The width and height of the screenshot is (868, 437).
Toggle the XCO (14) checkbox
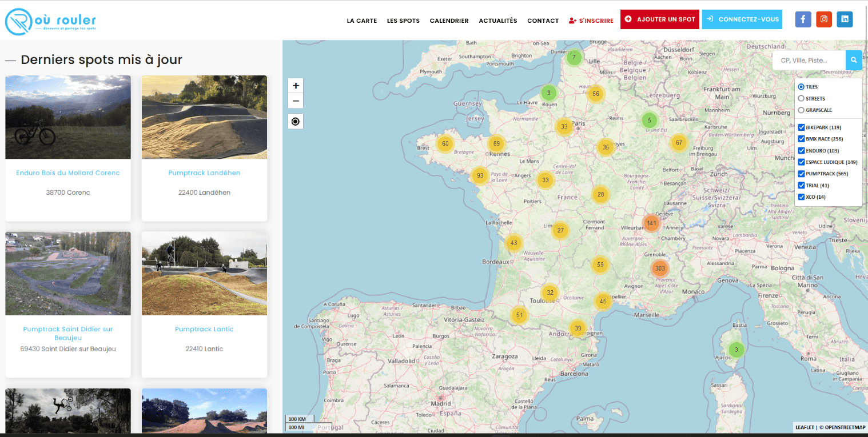(x=802, y=197)
